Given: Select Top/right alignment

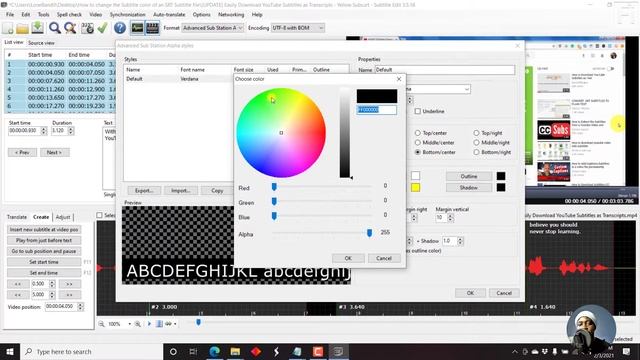Looking at the screenshot, I should [476, 133].
